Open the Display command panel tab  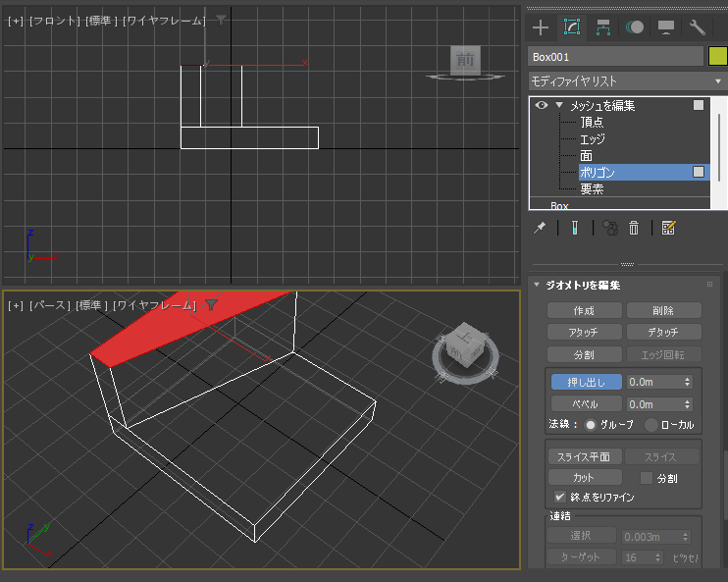click(666, 27)
